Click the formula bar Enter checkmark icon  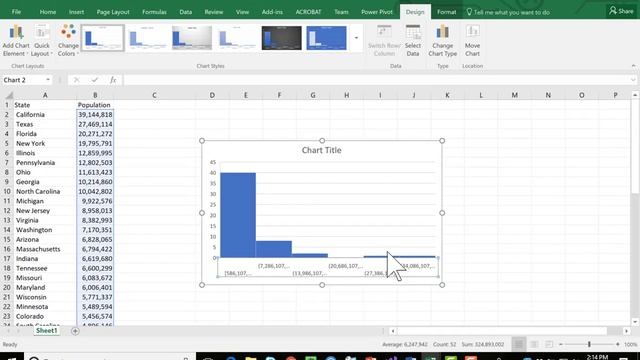coord(95,80)
